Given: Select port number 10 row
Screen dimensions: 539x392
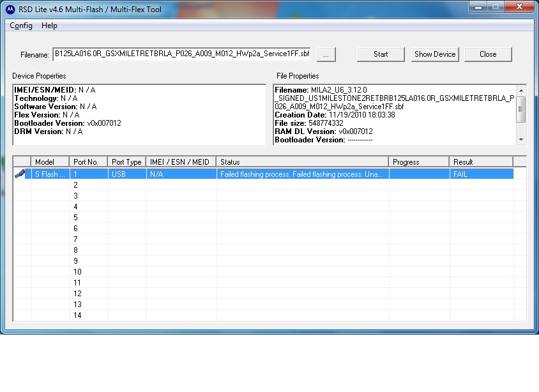Looking at the screenshot, I should pyautogui.click(x=269, y=272).
